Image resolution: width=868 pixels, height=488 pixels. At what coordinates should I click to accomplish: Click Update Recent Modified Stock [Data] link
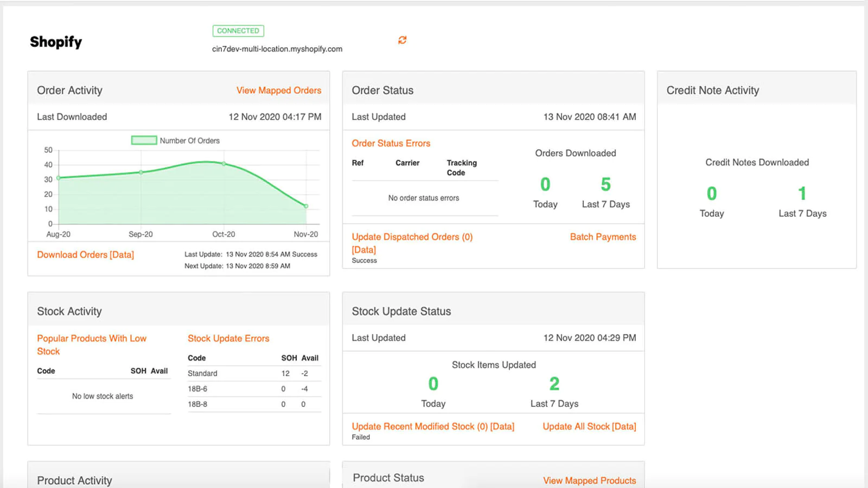click(x=432, y=427)
